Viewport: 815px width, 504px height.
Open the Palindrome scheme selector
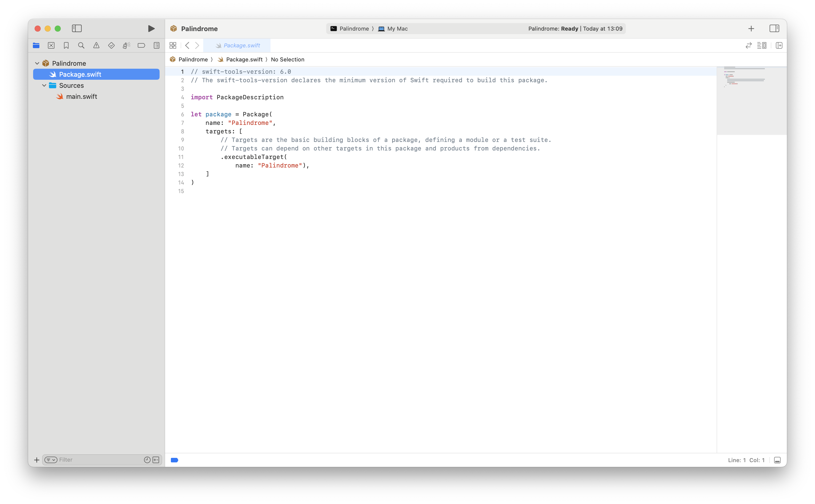(x=354, y=29)
